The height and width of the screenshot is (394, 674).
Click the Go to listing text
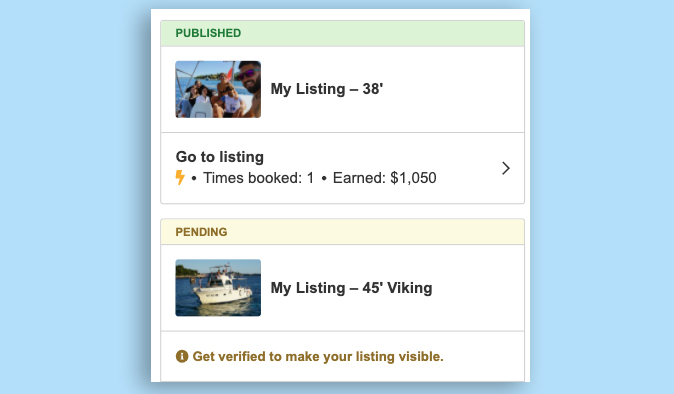tap(220, 157)
